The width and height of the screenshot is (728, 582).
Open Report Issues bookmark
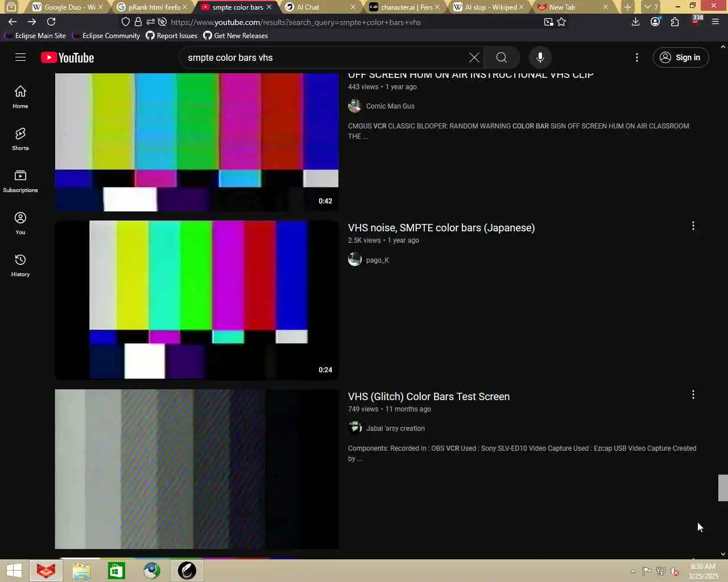[x=172, y=35]
